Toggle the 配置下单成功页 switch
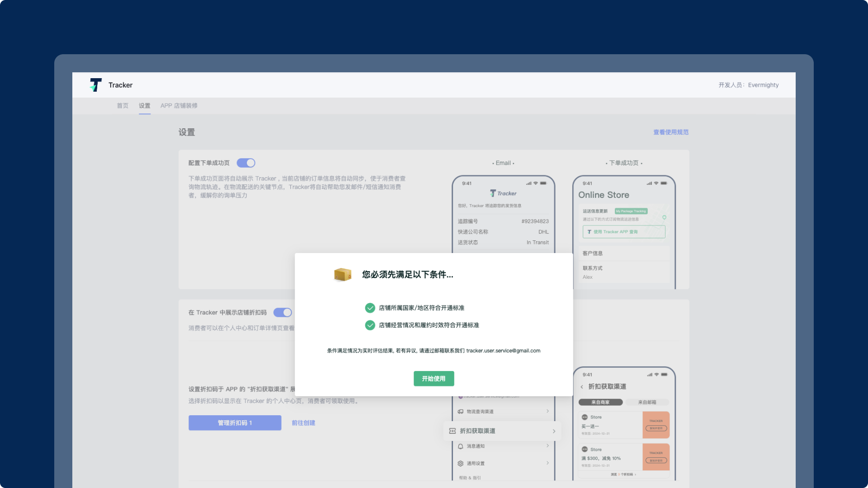The image size is (868, 488). 246,163
